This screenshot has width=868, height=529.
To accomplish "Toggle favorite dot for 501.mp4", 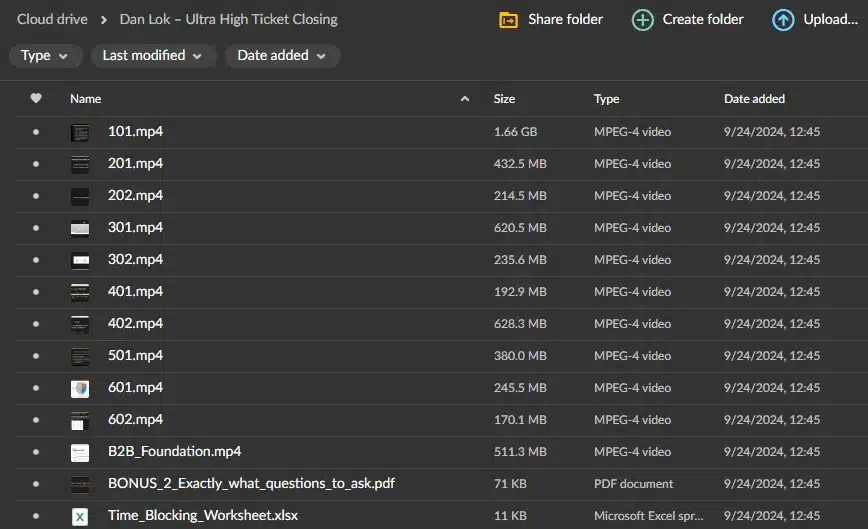I will click(x=36, y=356).
